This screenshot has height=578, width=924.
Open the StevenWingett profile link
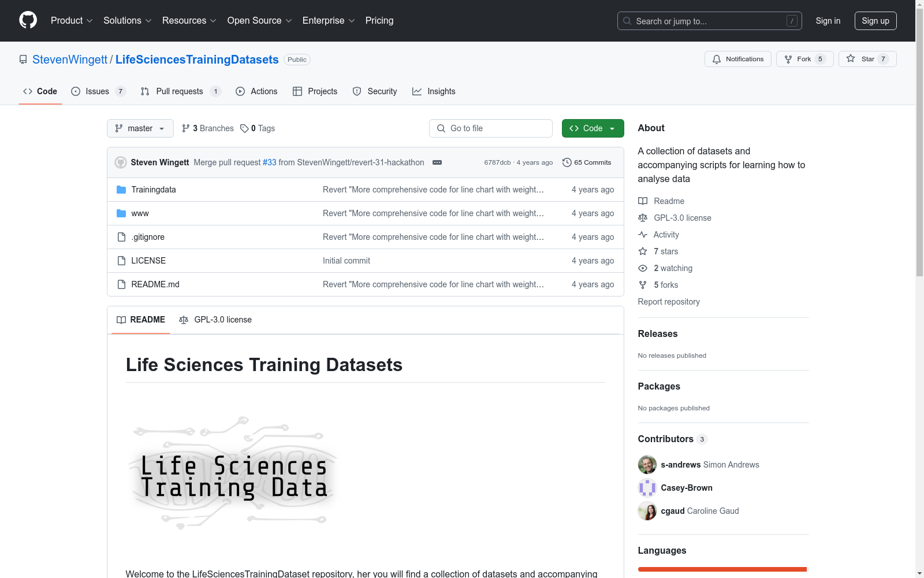point(70,60)
